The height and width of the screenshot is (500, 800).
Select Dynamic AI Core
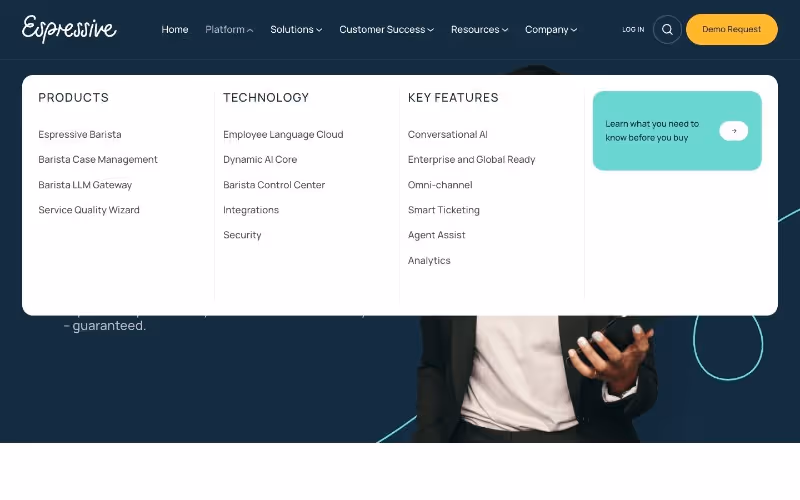(x=260, y=159)
